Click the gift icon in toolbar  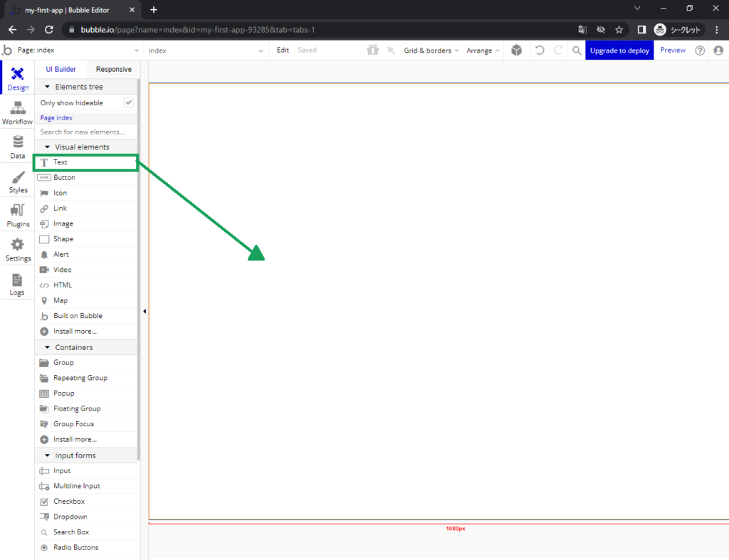372,51
